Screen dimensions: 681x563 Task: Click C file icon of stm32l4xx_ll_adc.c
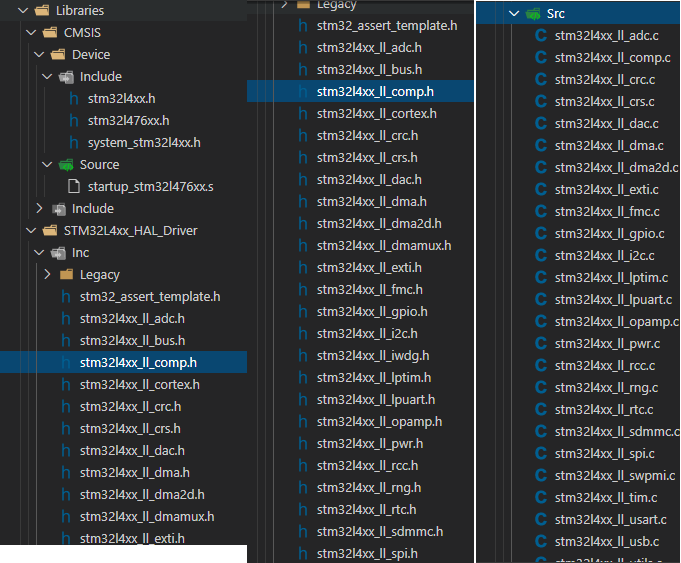541,36
